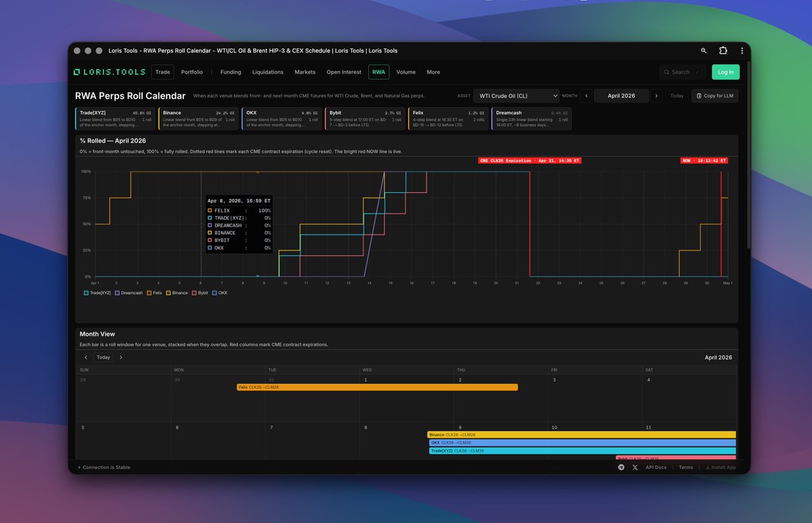Open the Volume page

click(x=406, y=72)
